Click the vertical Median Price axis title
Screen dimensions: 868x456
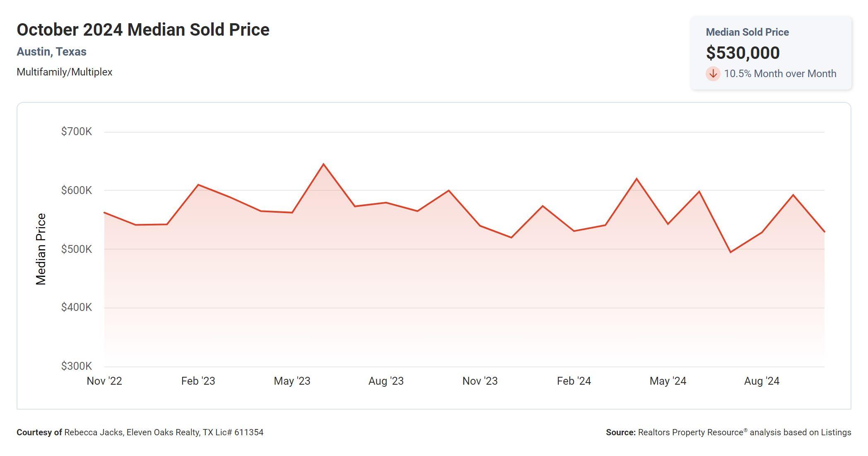click(41, 249)
